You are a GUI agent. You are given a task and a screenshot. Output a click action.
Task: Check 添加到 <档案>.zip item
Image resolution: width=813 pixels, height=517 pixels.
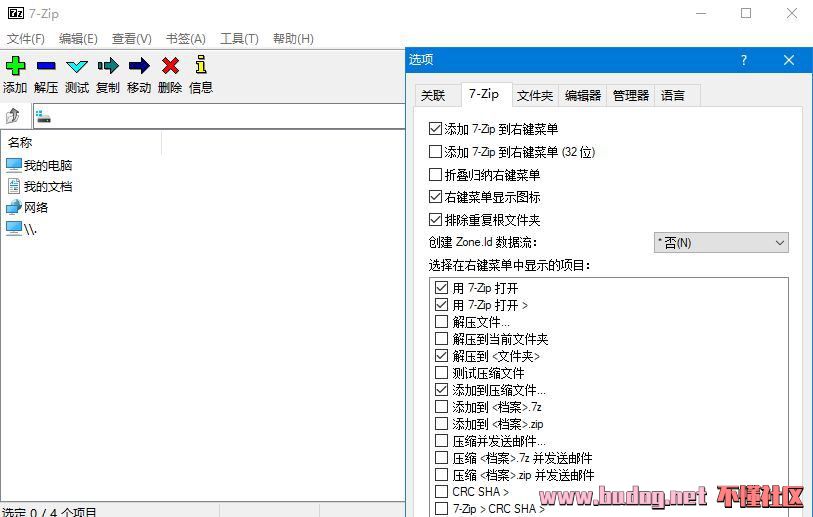coord(441,424)
